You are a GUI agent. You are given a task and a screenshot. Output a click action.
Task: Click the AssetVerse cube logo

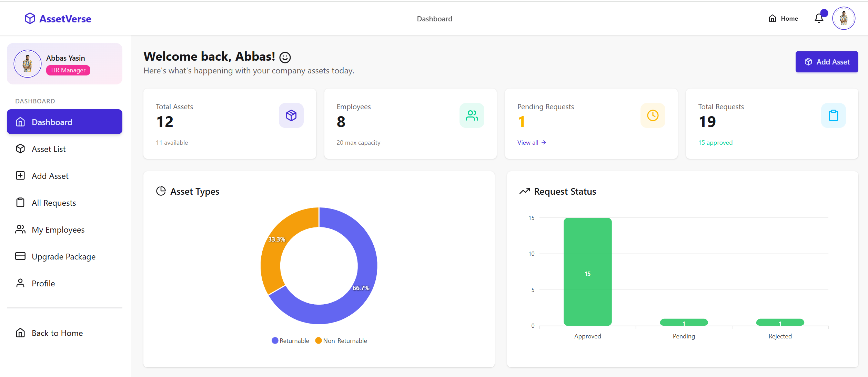point(30,19)
